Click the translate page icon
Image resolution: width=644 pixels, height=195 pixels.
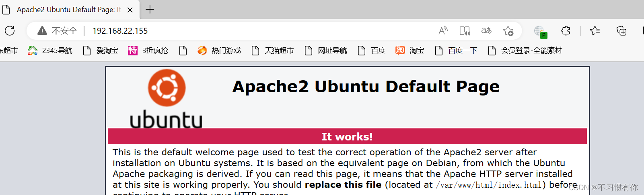click(x=486, y=30)
